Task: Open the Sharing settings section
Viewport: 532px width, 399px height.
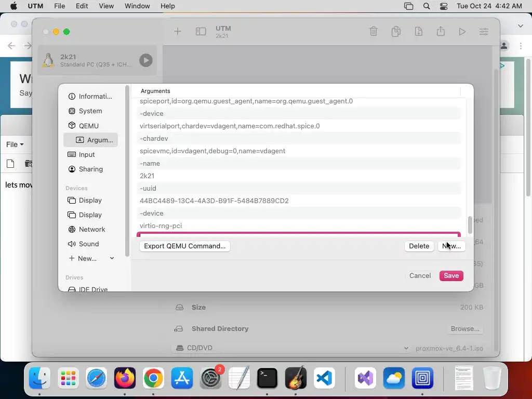Action: point(90,169)
